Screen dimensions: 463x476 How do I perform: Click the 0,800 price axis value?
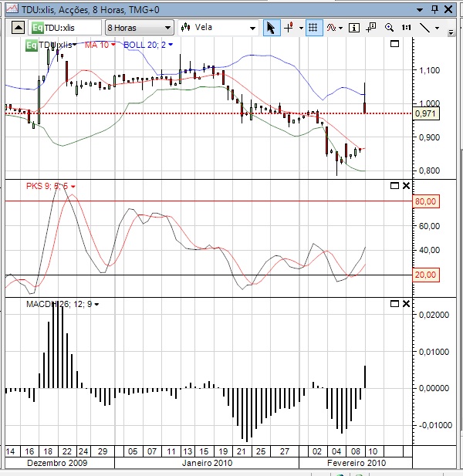[429, 170]
